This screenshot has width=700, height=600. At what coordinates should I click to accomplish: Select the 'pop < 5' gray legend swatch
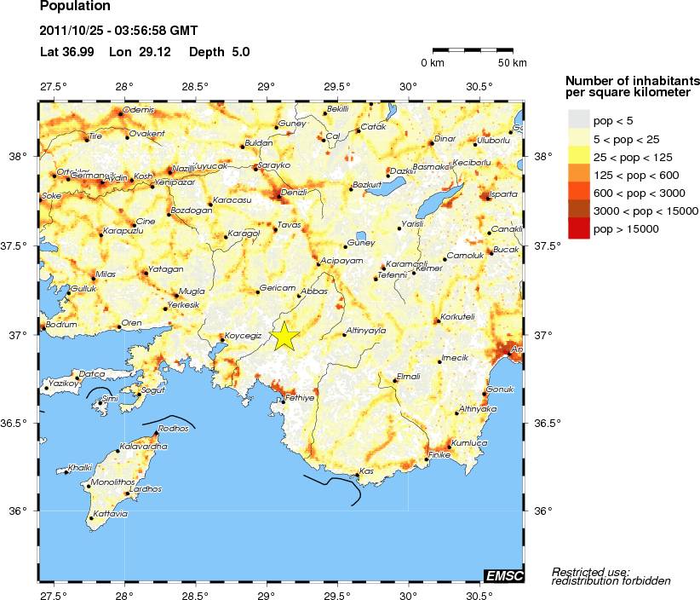point(578,119)
